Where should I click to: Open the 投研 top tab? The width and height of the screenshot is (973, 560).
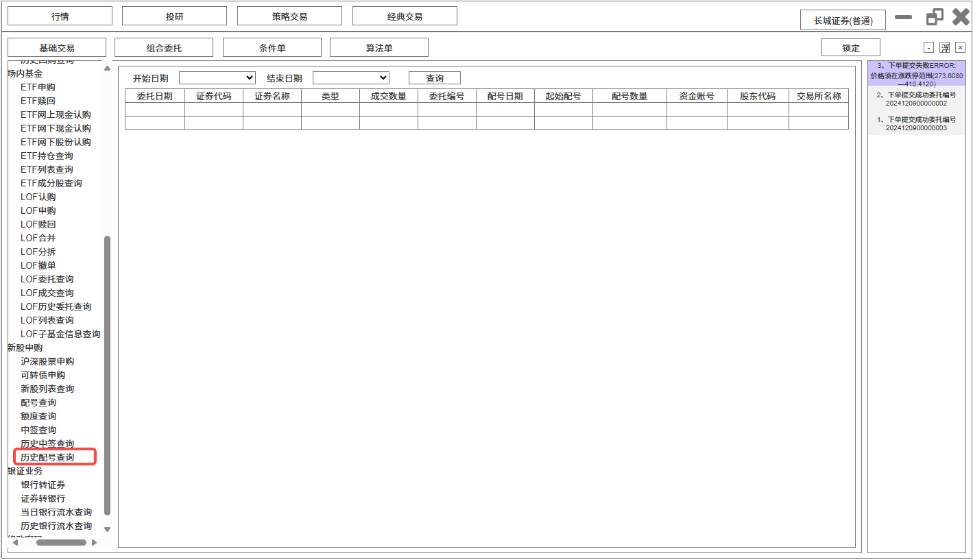tap(174, 16)
